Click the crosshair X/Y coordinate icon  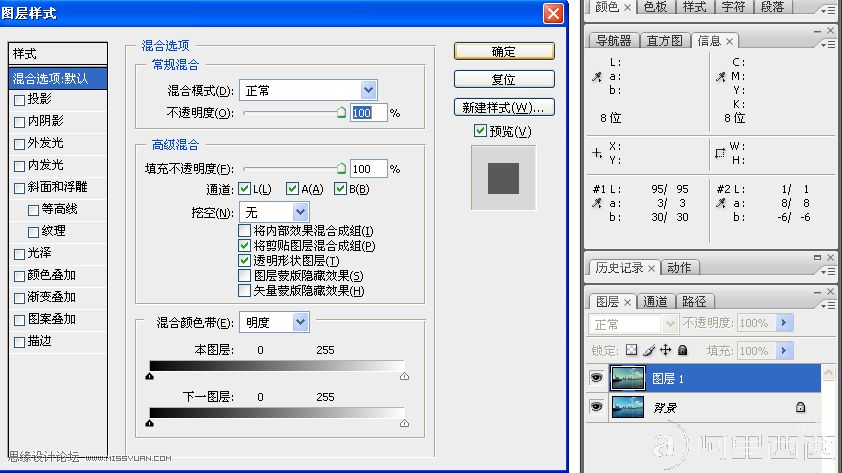[597, 153]
